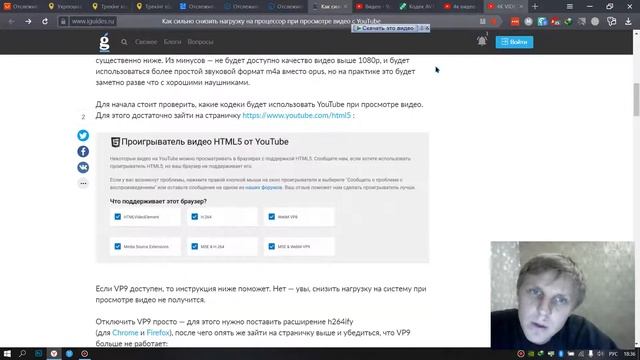Image resolution: width=640 pixels, height=360 pixels.
Task: Open the наших форумов link
Action: point(263,187)
